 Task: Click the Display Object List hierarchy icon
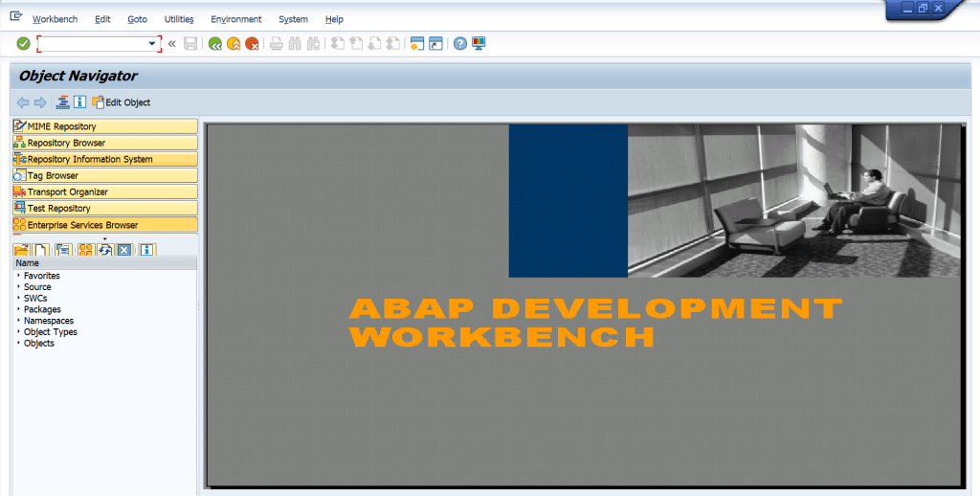point(62,101)
